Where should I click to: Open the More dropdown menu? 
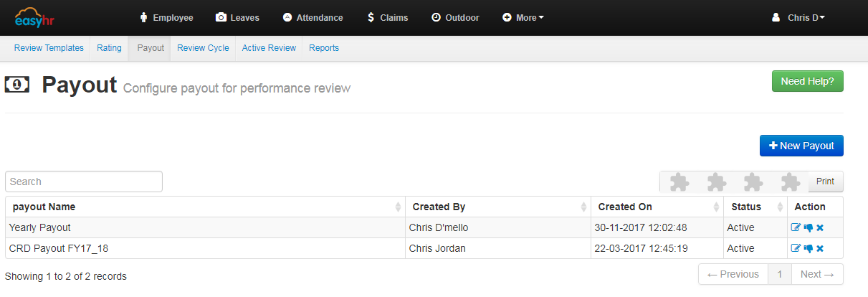point(523,17)
